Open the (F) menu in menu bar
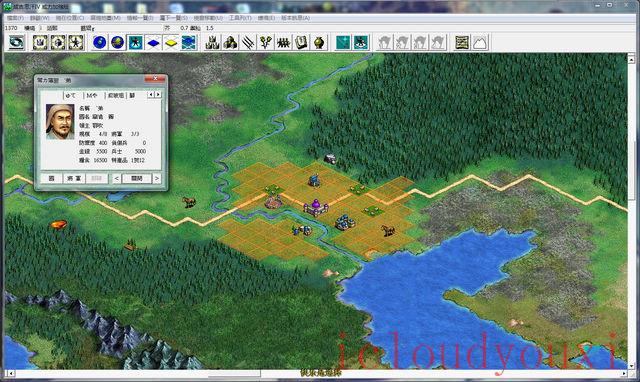This screenshot has width=640, height=382. pos(15,18)
